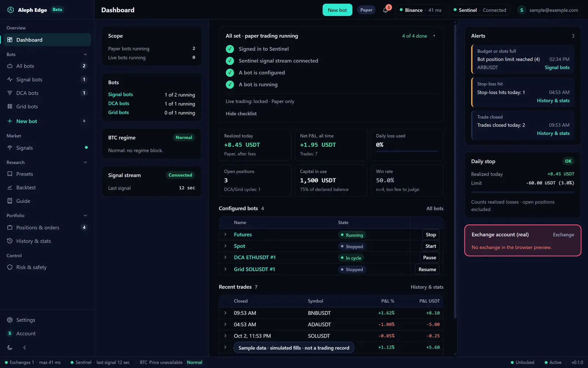
Task: Expand the Grid SOLUSDT #1 bot row
Action: (225, 269)
